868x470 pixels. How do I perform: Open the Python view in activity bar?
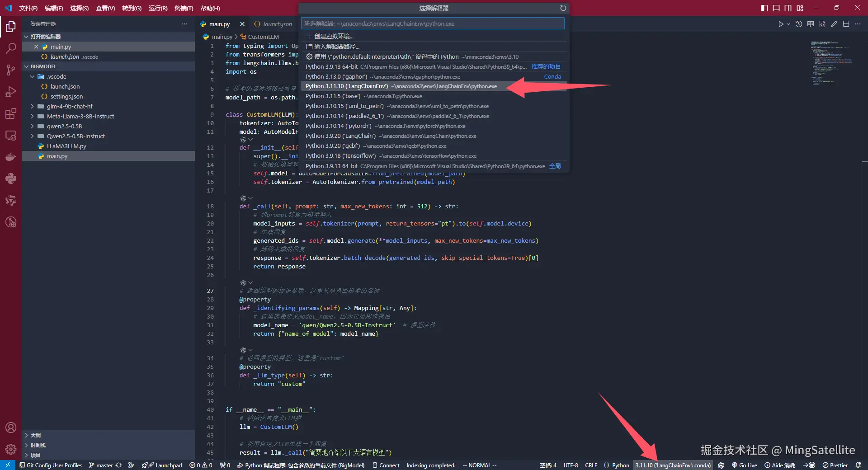pos(11,179)
